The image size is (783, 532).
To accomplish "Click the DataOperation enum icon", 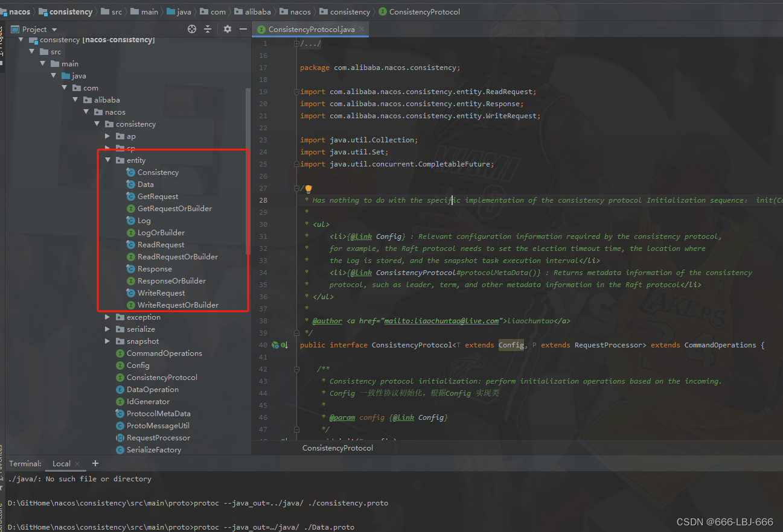I will point(120,390).
